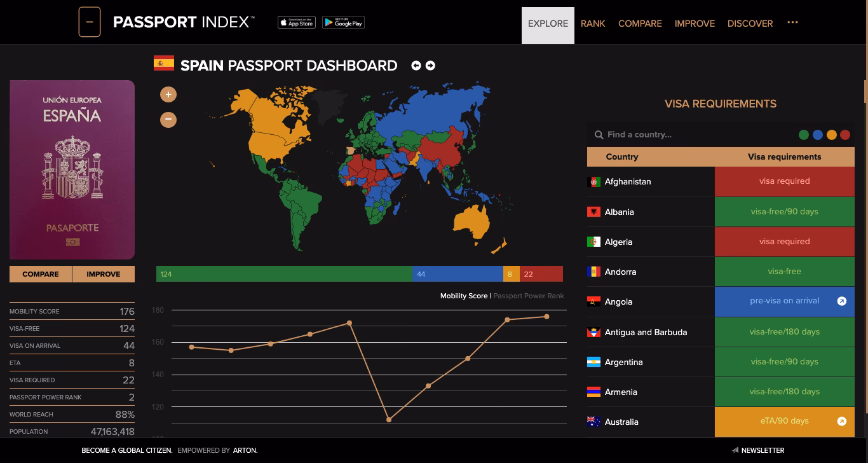Go to next passport with right arrow
Screen dimensions: 868x463
[x=430, y=66]
